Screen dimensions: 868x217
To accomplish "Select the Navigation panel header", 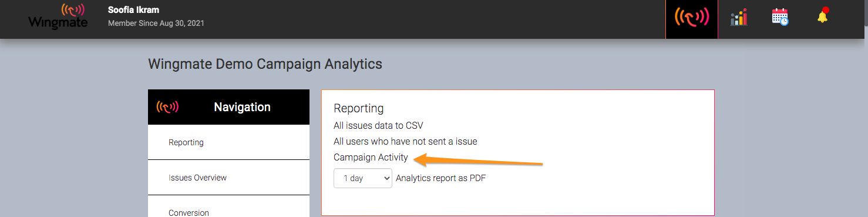I will click(x=228, y=107).
